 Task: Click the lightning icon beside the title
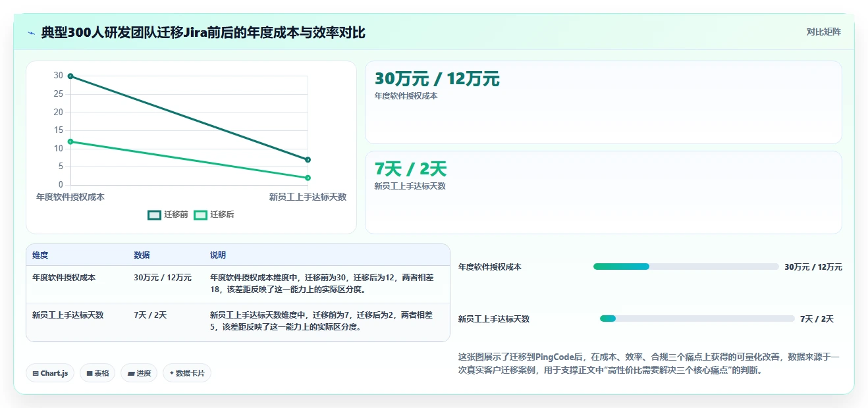[x=32, y=32]
